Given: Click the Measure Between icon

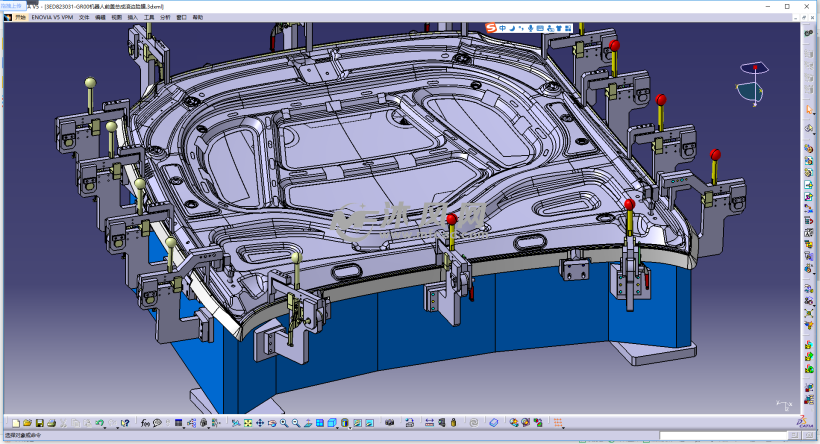Looking at the screenshot, I should point(429,423).
